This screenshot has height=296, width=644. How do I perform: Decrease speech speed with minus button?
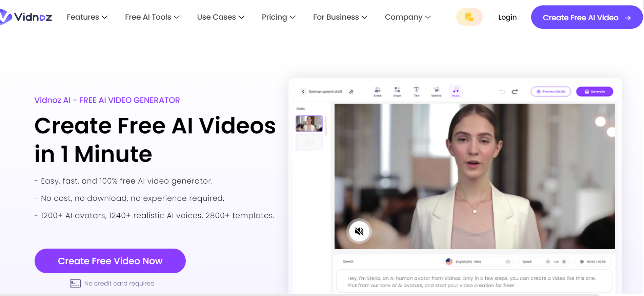pos(548,261)
